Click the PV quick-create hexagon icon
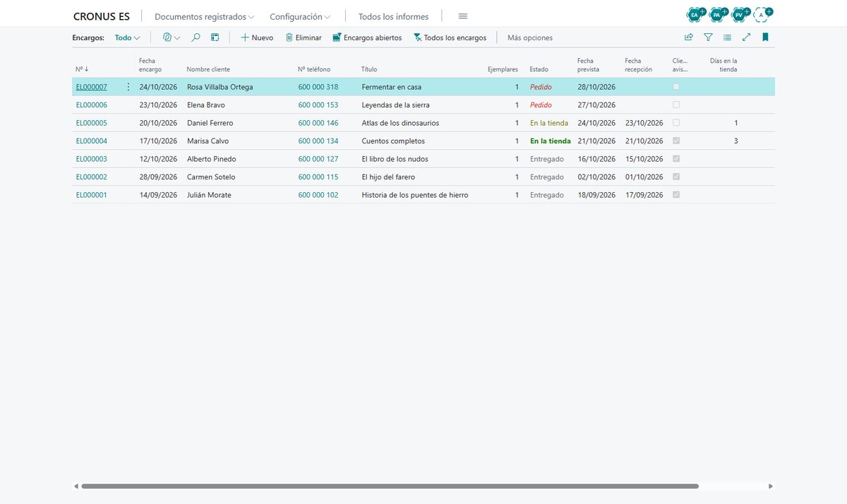The height and width of the screenshot is (504, 847). pyautogui.click(x=739, y=15)
